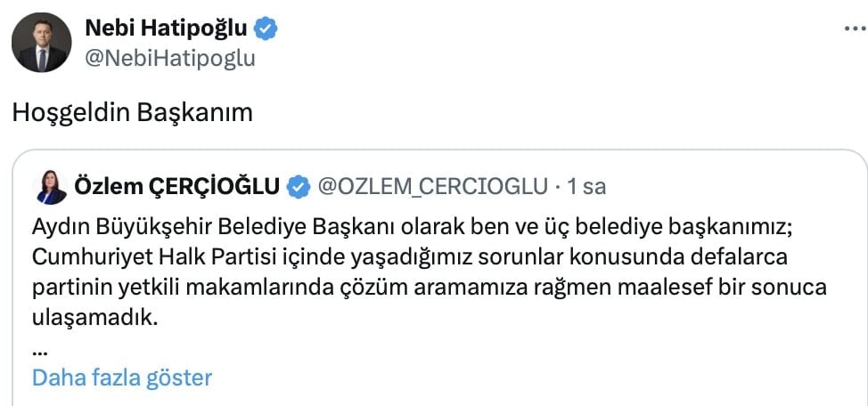Click the line starting "partinin yetkili makamlarında"
Screen dimensions: 868x406
coord(429,288)
